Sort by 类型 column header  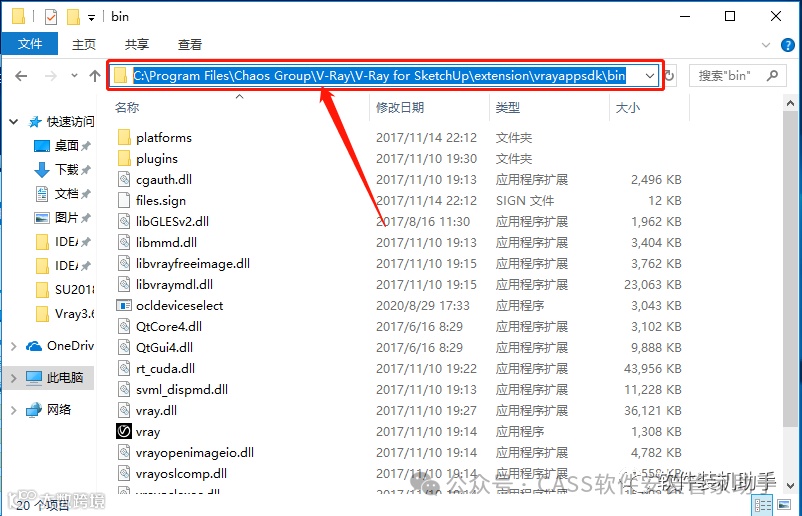pos(507,107)
